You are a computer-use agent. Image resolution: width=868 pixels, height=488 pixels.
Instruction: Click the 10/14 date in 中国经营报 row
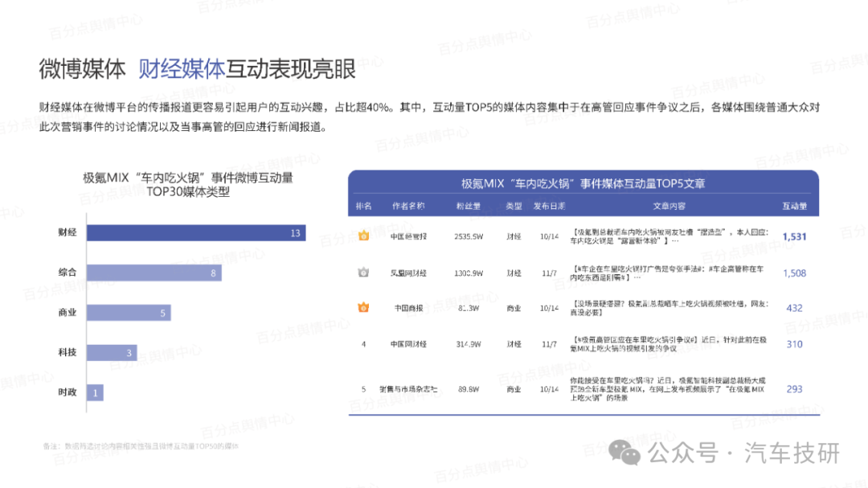(549, 236)
